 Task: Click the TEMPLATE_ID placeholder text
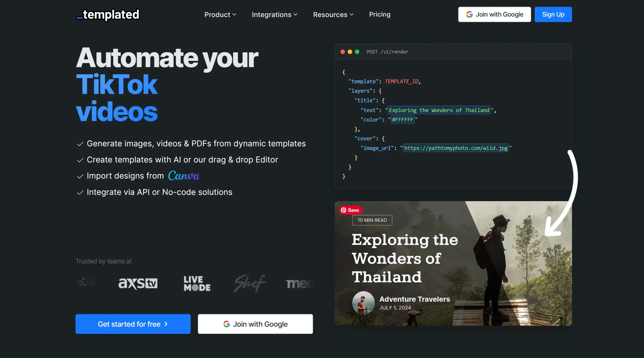(401, 81)
